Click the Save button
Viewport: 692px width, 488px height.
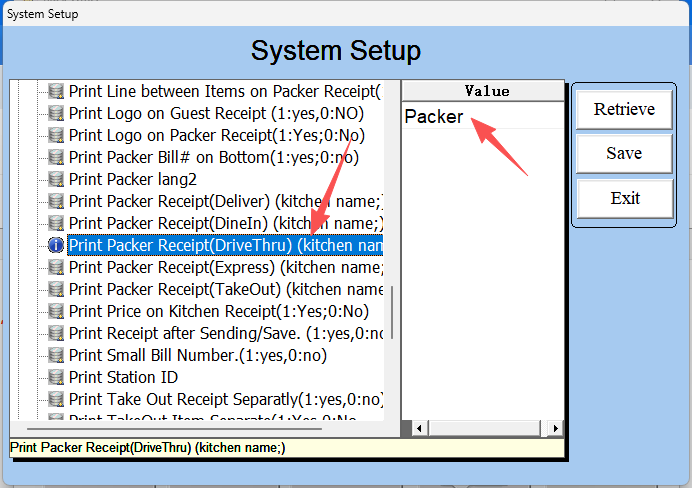[x=623, y=153]
